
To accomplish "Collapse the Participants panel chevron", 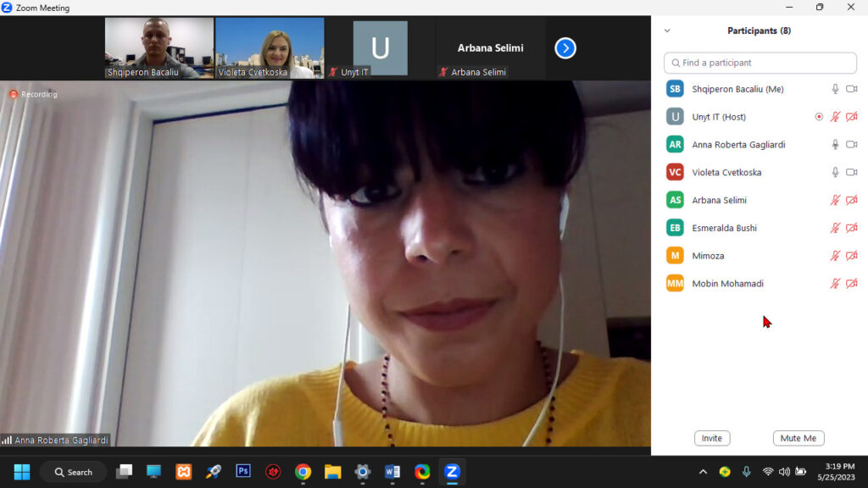I will click(x=667, y=31).
